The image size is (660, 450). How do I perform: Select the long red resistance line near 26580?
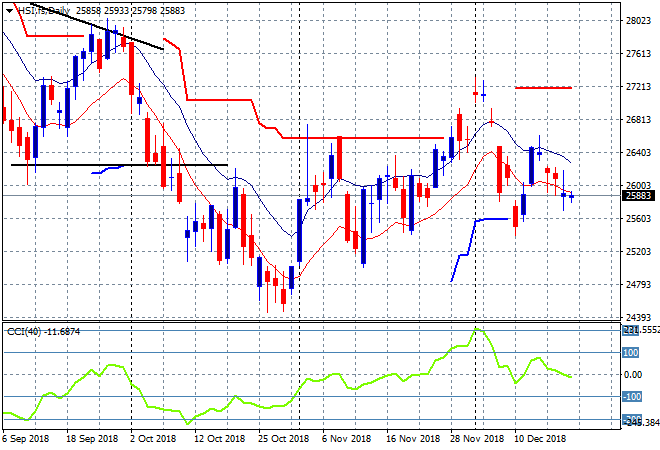(363, 138)
